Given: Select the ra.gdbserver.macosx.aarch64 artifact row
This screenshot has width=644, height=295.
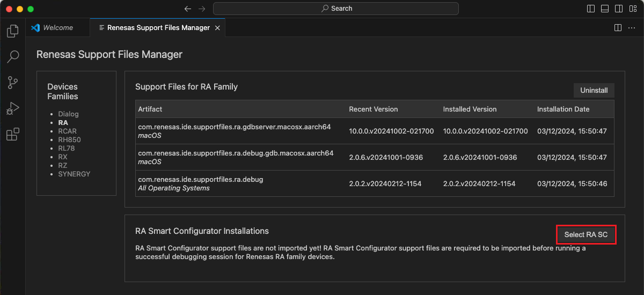Looking at the screenshot, I should point(375,131).
